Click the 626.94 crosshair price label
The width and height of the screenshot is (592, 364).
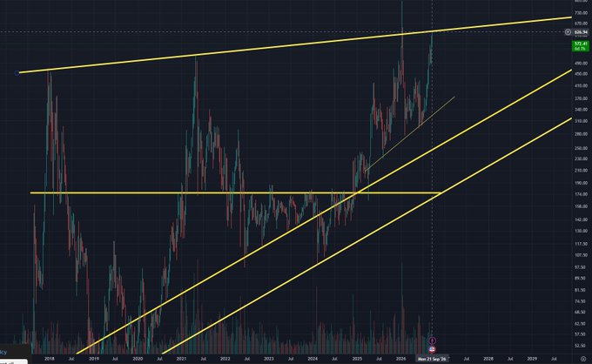(x=581, y=32)
